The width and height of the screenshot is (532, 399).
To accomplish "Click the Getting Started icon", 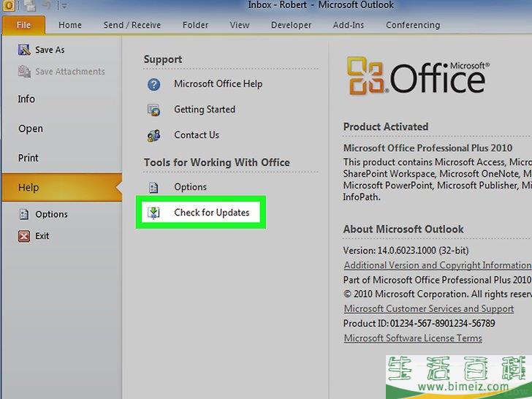I will click(x=153, y=110).
